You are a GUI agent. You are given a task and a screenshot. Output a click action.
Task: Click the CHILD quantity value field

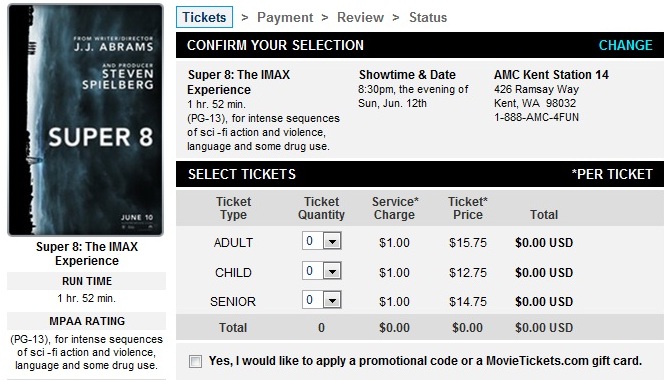point(313,271)
